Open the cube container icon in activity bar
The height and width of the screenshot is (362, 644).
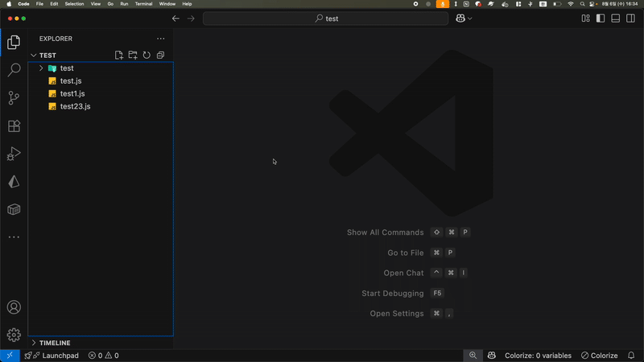click(x=14, y=209)
